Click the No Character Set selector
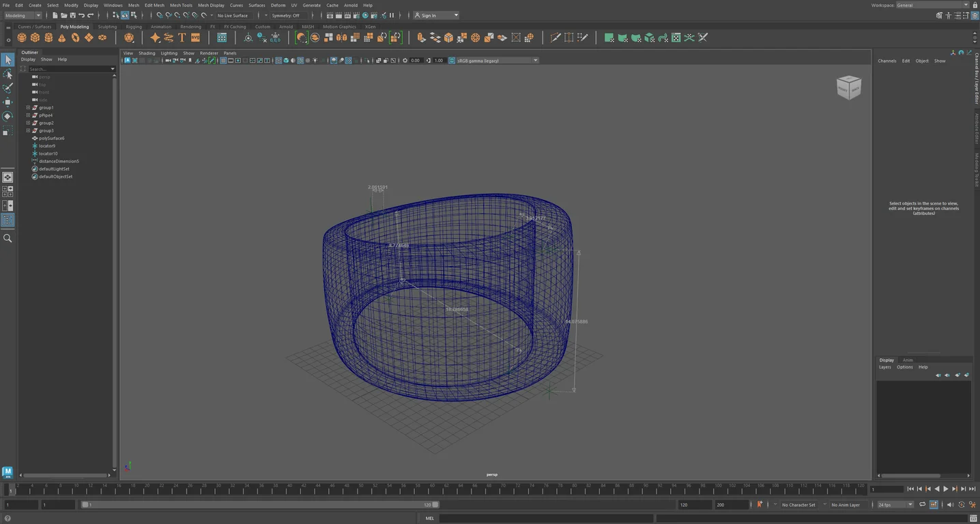 point(798,505)
